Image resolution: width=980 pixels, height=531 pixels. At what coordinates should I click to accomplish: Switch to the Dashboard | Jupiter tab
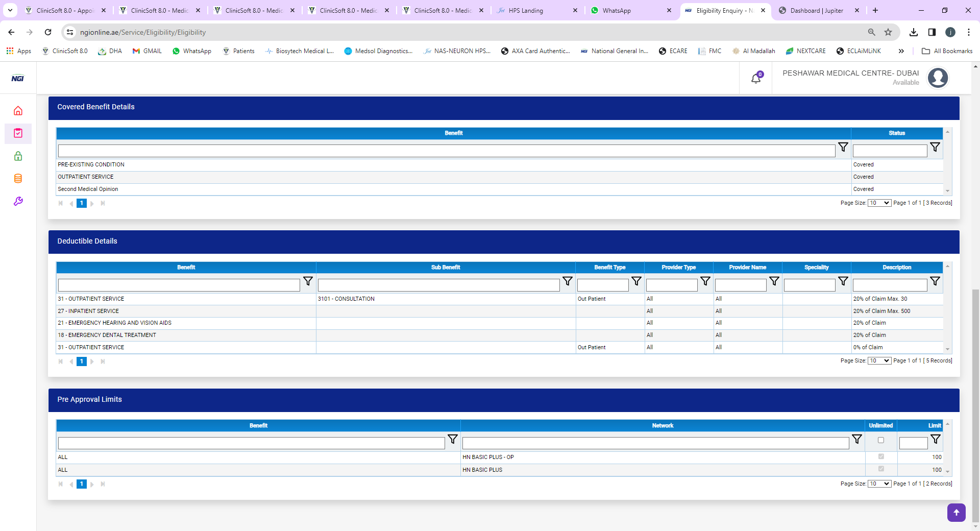816,10
